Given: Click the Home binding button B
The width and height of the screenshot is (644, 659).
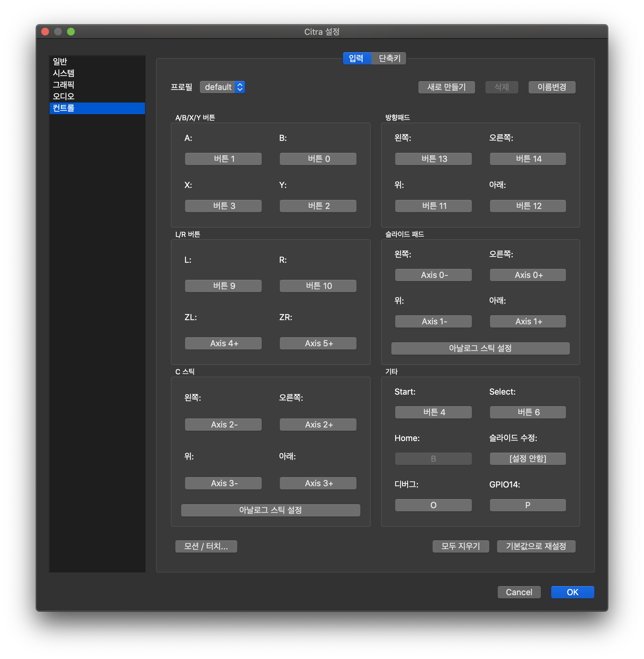Looking at the screenshot, I should click(433, 459).
